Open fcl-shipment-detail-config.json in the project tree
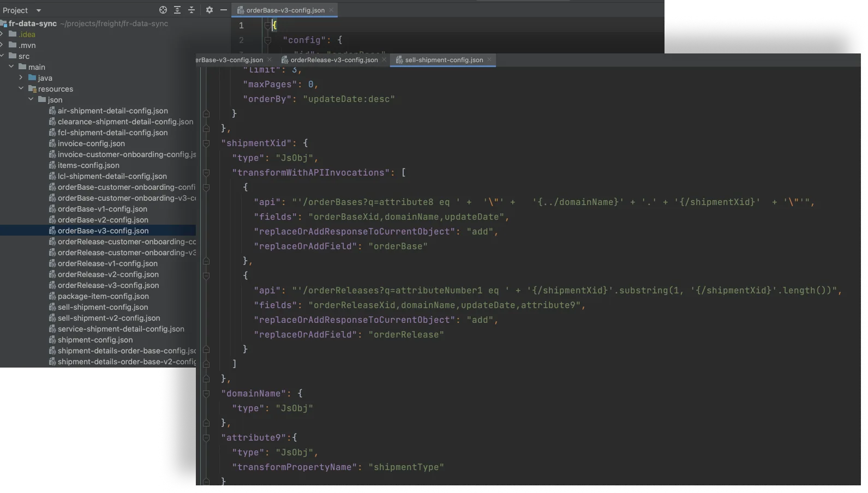Viewport: 868px width, 493px height. (113, 133)
